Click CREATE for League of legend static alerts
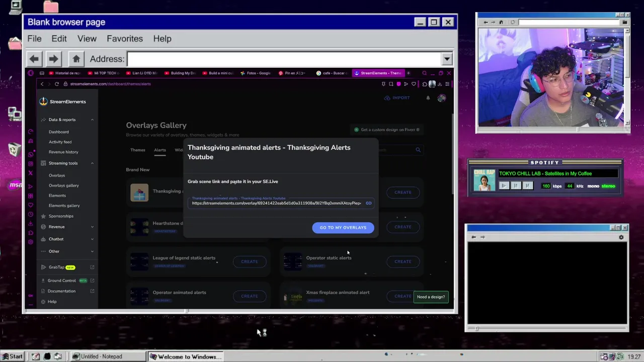The height and width of the screenshot is (362, 644). click(250, 261)
